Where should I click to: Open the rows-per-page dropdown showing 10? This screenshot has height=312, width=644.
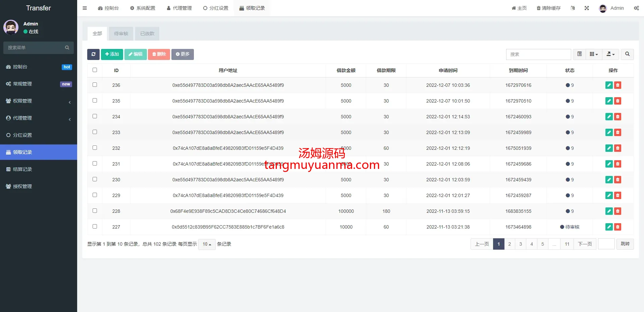(x=207, y=244)
